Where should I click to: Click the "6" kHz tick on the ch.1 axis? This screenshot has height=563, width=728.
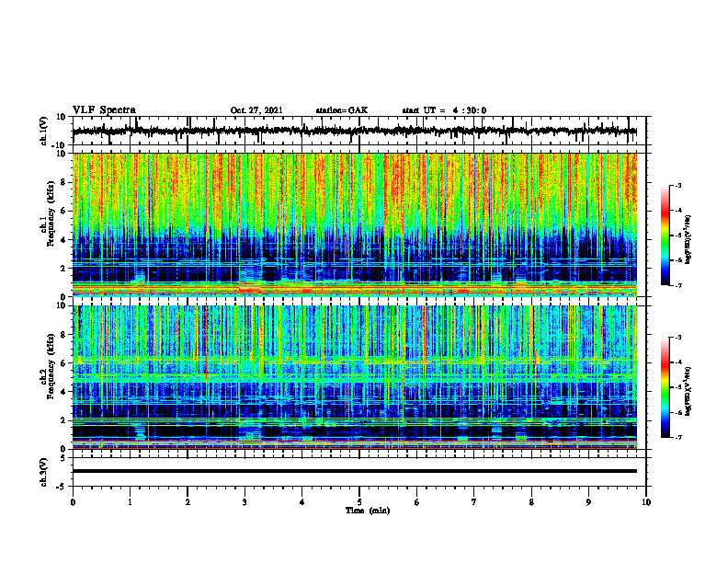[x=63, y=212]
